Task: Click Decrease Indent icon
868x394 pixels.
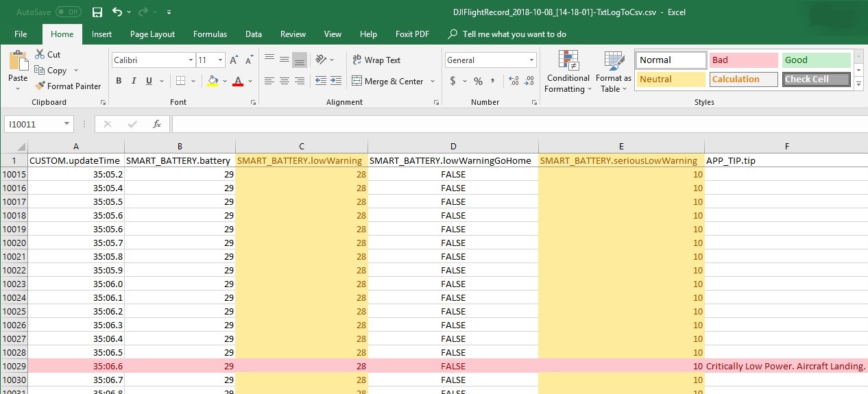Action: tap(322, 81)
